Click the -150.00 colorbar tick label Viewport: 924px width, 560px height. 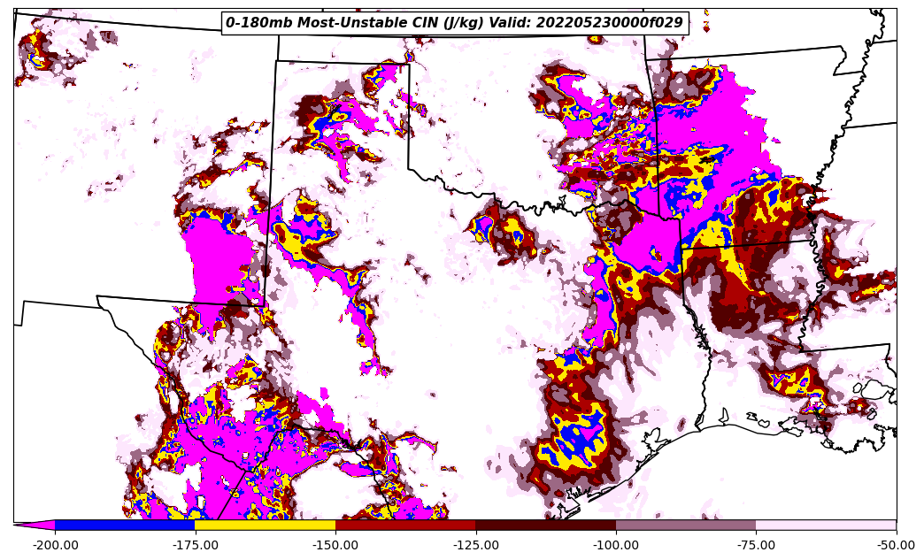pos(335,545)
